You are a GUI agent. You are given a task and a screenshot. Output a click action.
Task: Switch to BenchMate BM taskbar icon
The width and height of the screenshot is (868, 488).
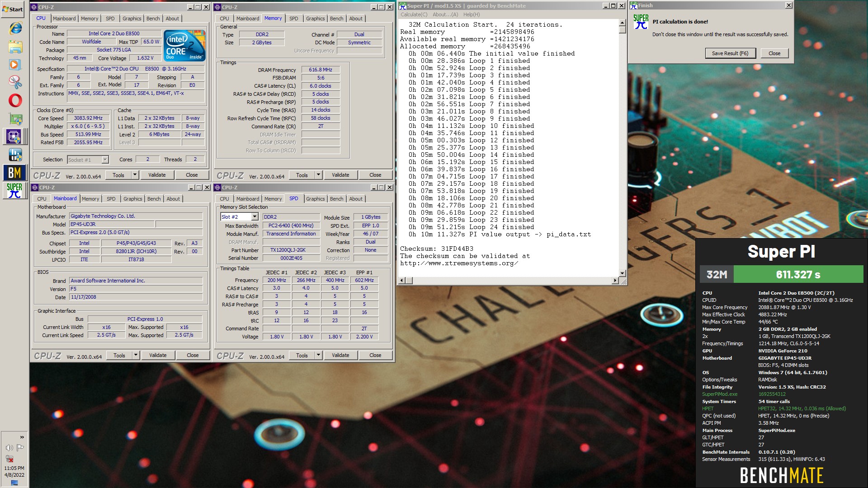[14, 172]
